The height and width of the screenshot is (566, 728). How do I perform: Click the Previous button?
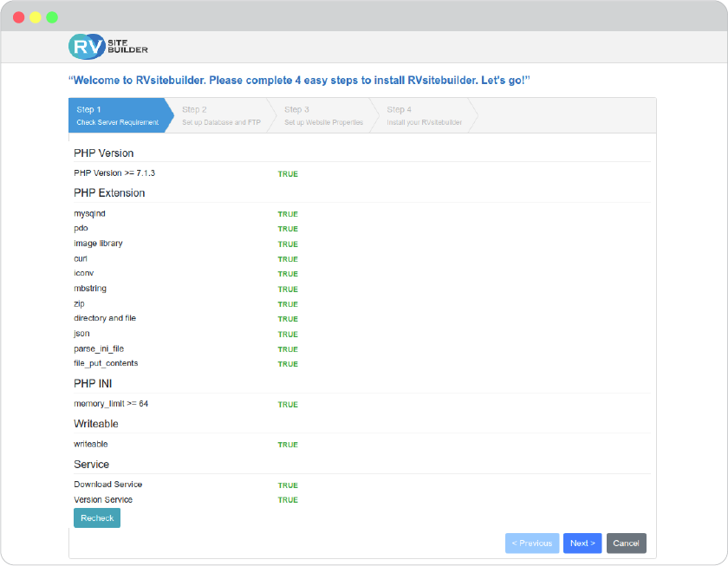click(x=532, y=543)
